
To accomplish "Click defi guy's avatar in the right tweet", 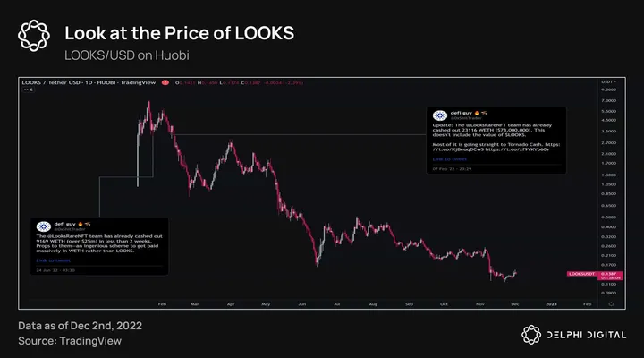I will click(x=439, y=115).
